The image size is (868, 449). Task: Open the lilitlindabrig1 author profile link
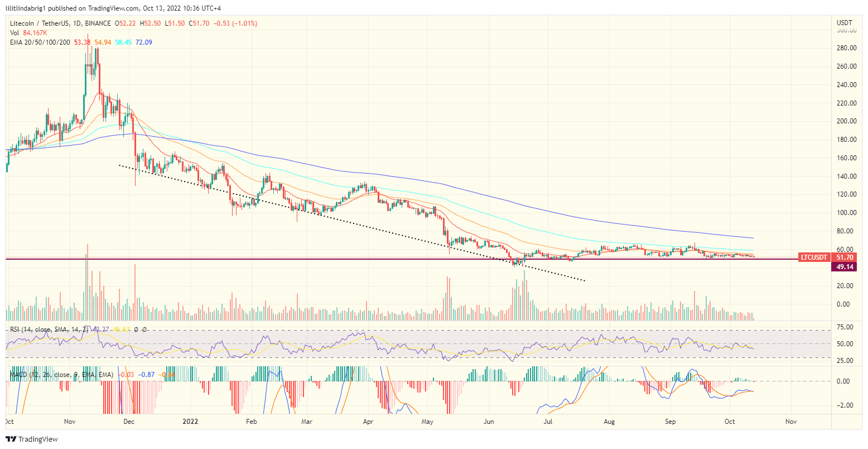(25, 8)
